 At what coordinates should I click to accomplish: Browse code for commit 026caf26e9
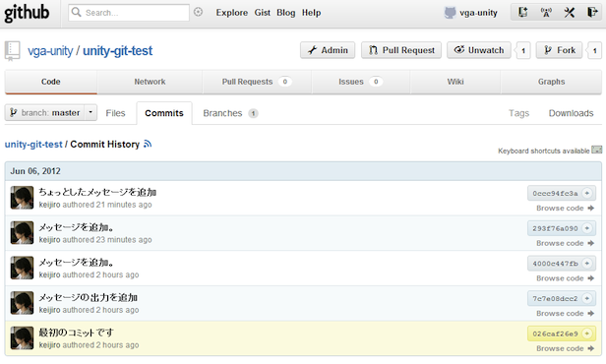[565, 348]
